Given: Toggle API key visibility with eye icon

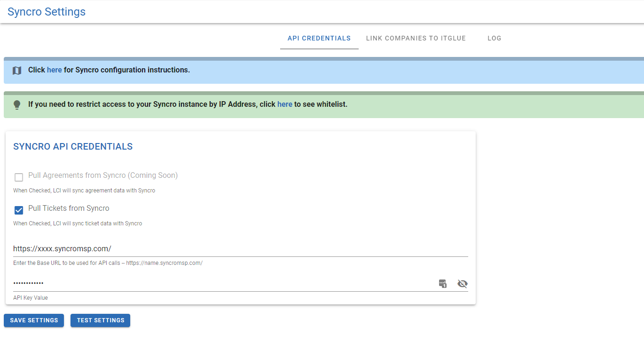Looking at the screenshot, I should coord(463,283).
